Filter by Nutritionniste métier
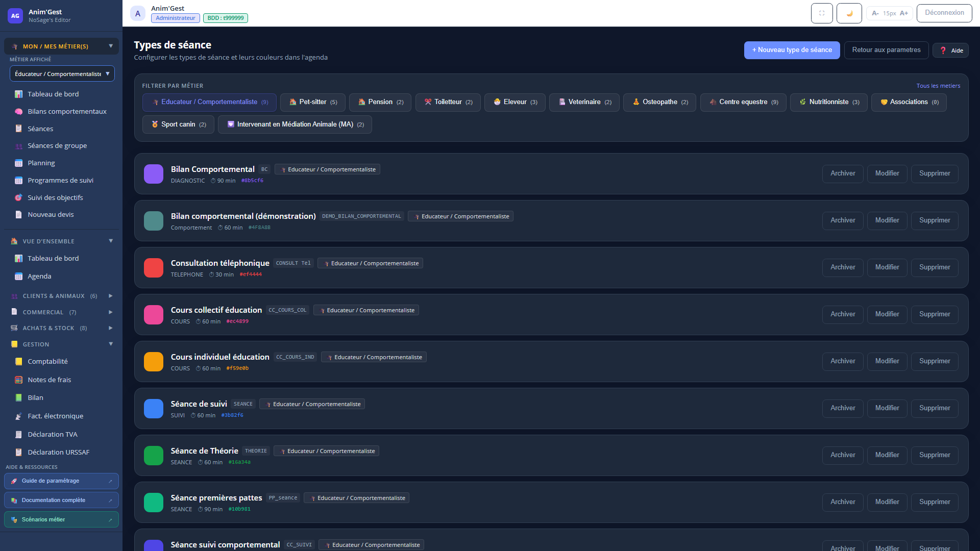Image resolution: width=980 pixels, height=551 pixels. 828,102
